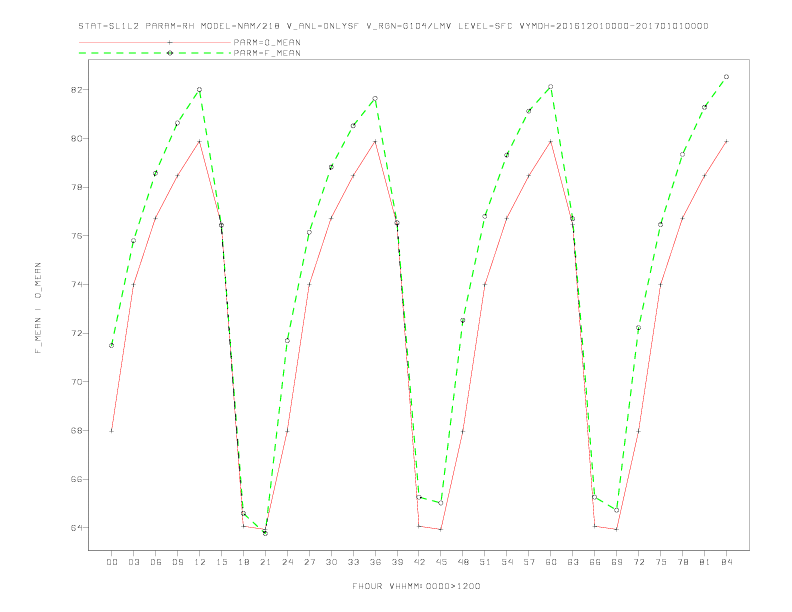Click the x-axis tick label 57
Image resolution: width=792 pixels, height=612 pixels.
click(529, 562)
